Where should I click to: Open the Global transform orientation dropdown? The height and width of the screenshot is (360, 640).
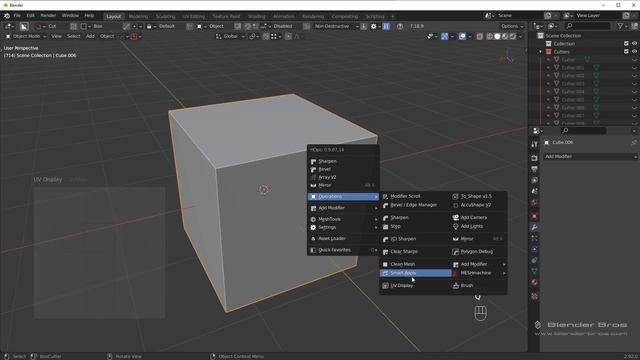[230, 36]
